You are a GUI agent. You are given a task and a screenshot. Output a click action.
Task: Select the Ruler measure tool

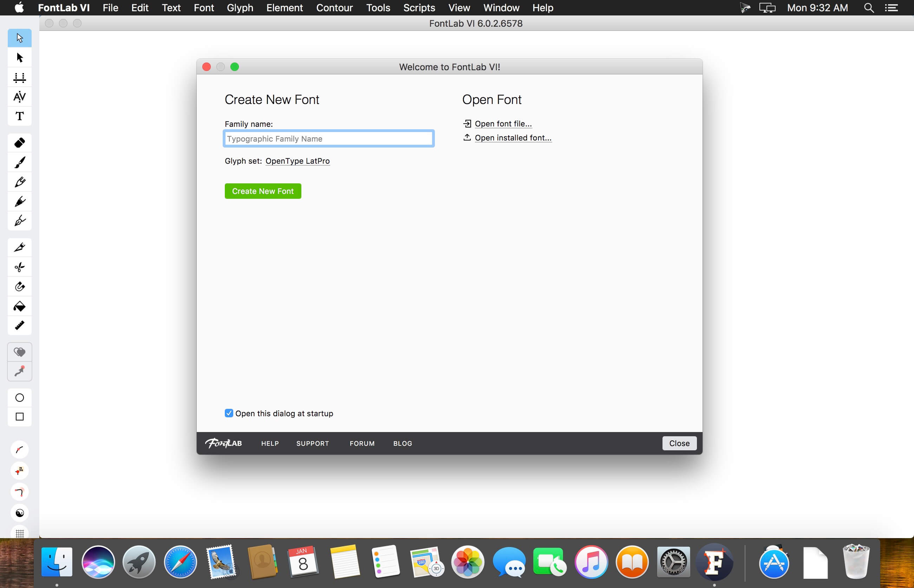(19, 325)
